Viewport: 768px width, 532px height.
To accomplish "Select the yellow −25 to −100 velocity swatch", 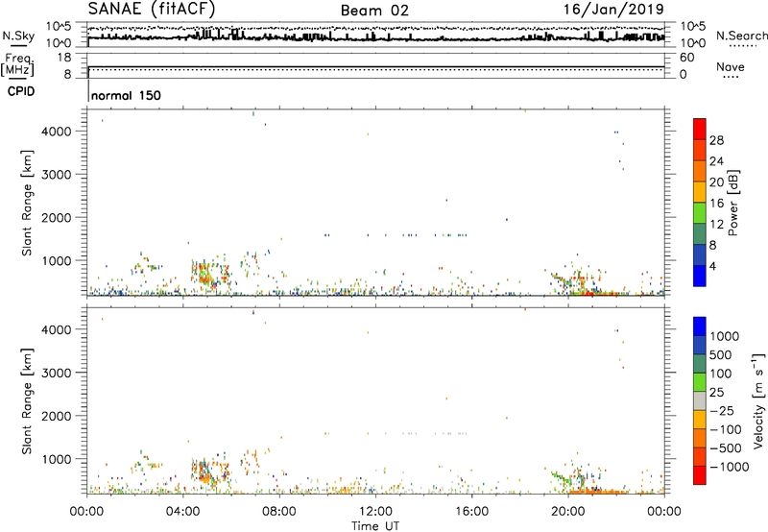I will [700, 420].
